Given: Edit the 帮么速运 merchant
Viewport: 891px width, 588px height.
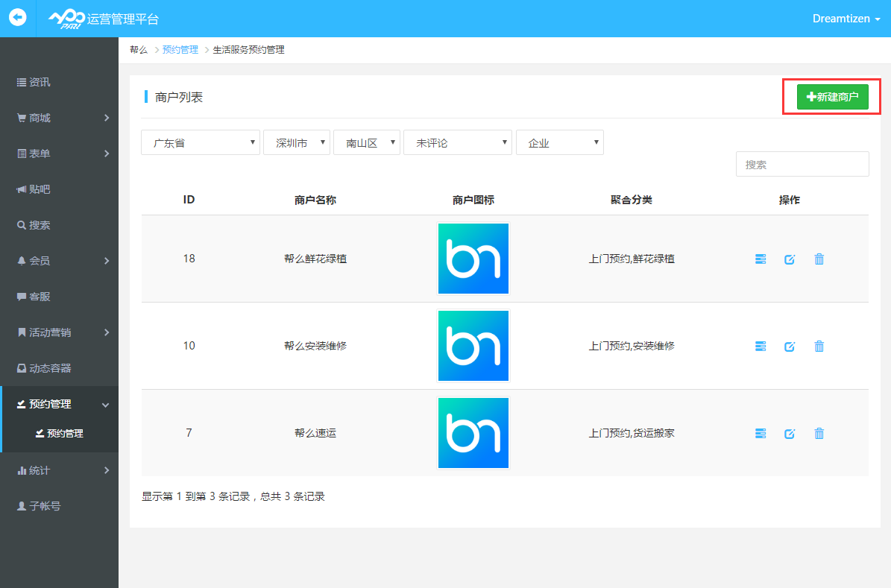Looking at the screenshot, I should pos(790,434).
